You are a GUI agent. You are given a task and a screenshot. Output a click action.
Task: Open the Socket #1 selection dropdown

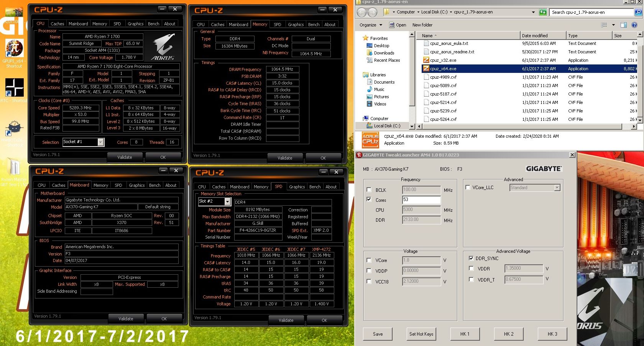click(100, 142)
